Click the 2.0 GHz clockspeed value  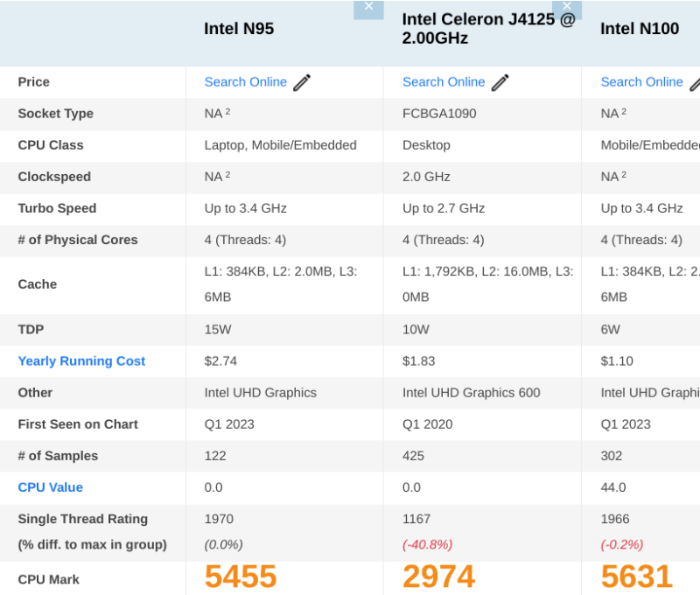pos(426,177)
